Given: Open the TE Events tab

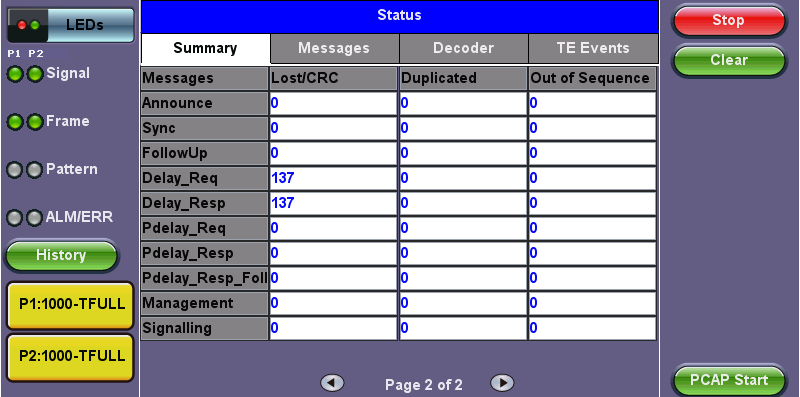Looking at the screenshot, I should (x=593, y=48).
